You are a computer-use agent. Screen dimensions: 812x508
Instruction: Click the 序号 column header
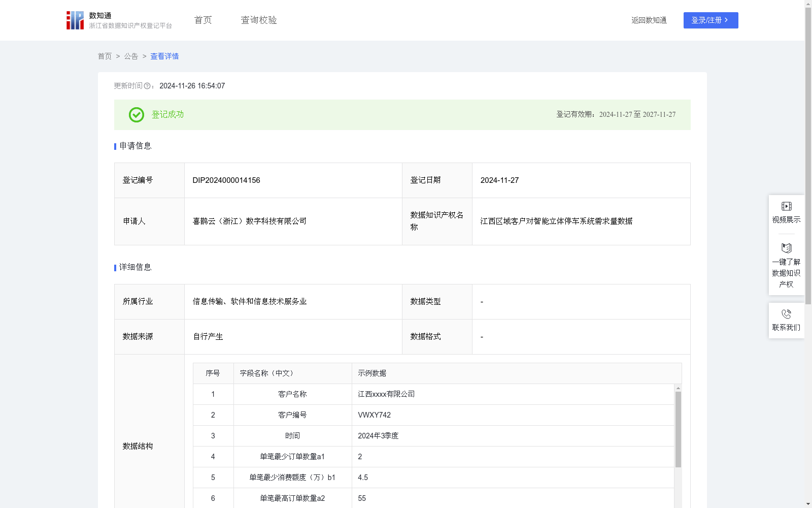[x=213, y=373]
